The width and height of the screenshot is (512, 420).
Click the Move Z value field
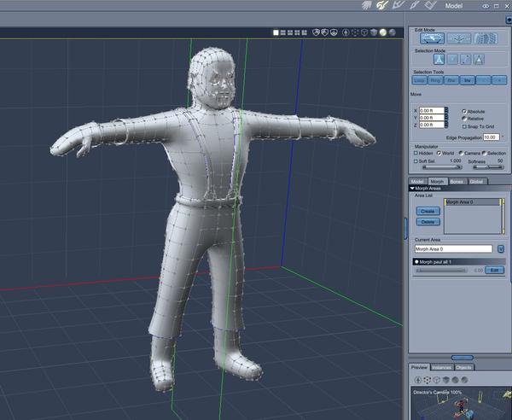432,125
